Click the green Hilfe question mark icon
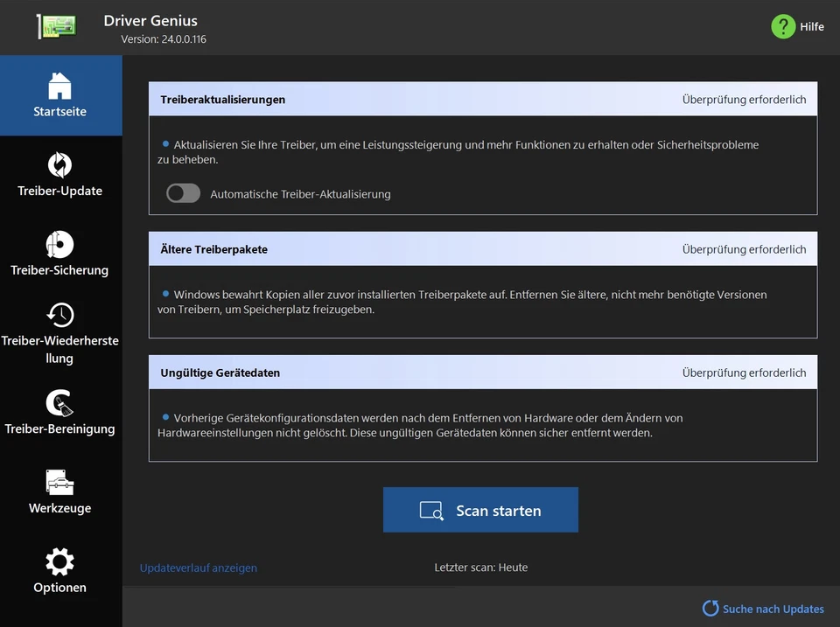The height and width of the screenshot is (627, 840). (x=782, y=26)
